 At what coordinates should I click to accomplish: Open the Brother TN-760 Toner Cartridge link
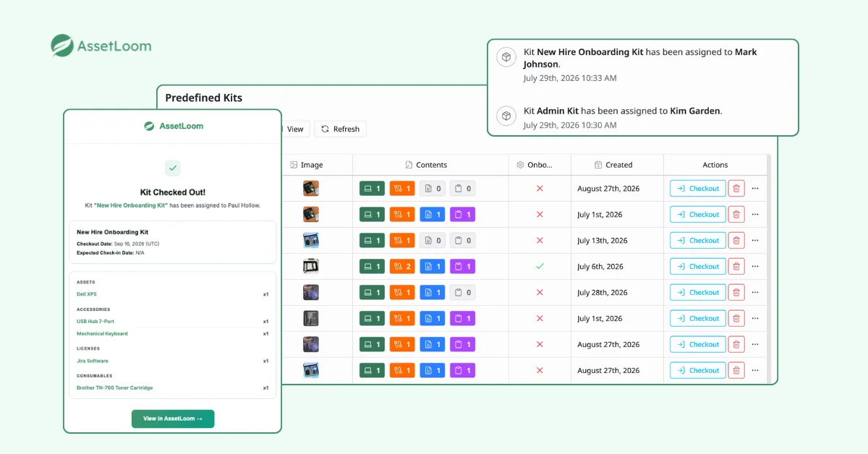pos(114,387)
